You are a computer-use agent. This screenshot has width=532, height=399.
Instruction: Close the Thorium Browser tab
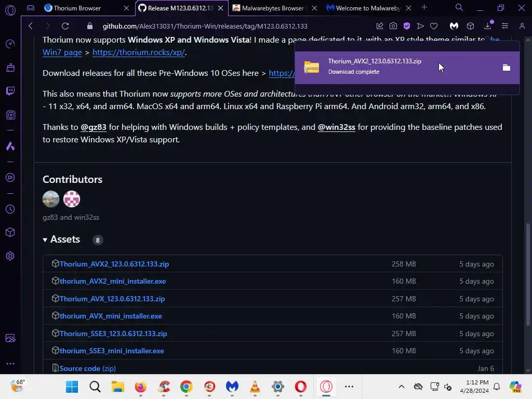[126, 8]
